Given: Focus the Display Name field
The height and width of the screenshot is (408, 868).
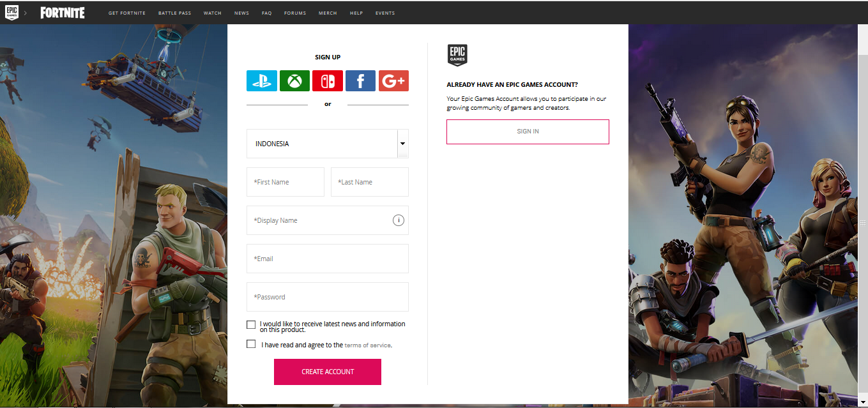Looking at the screenshot, I should click(328, 220).
